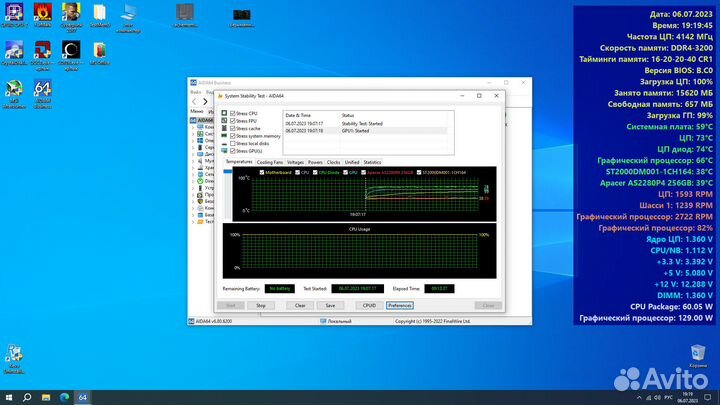Open the OCCT desktop shortcut

42,55
